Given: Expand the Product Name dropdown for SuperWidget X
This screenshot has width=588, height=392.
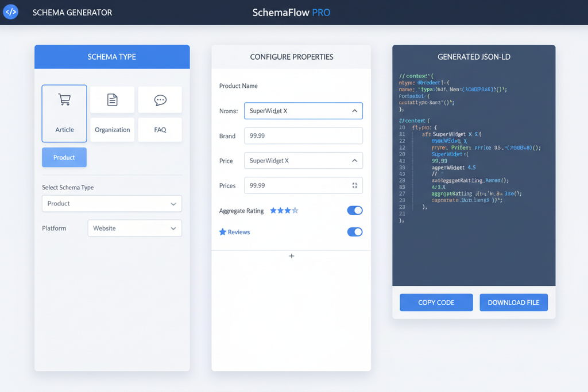Looking at the screenshot, I should click(x=303, y=110).
